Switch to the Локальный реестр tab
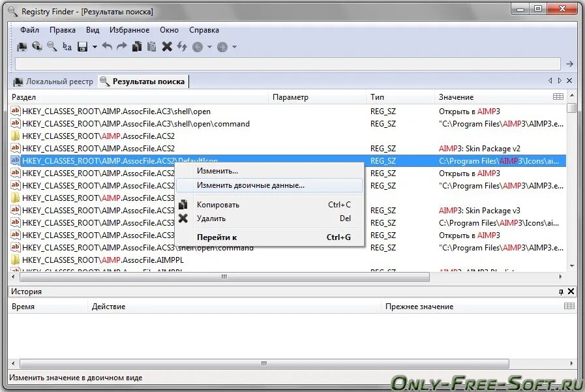The width and height of the screenshot is (585, 392). pyautogui.click(x=53, y=82)
